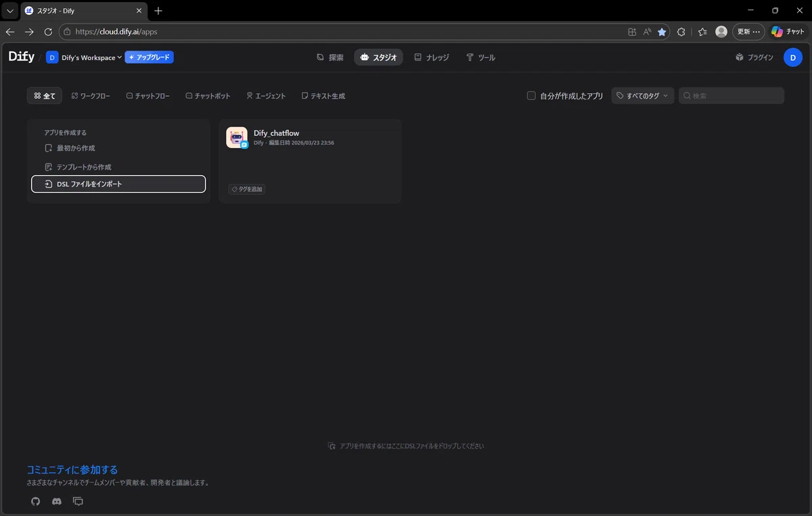Open browser extensions icon
812x516 pixels.
click(x=681, y=32)
